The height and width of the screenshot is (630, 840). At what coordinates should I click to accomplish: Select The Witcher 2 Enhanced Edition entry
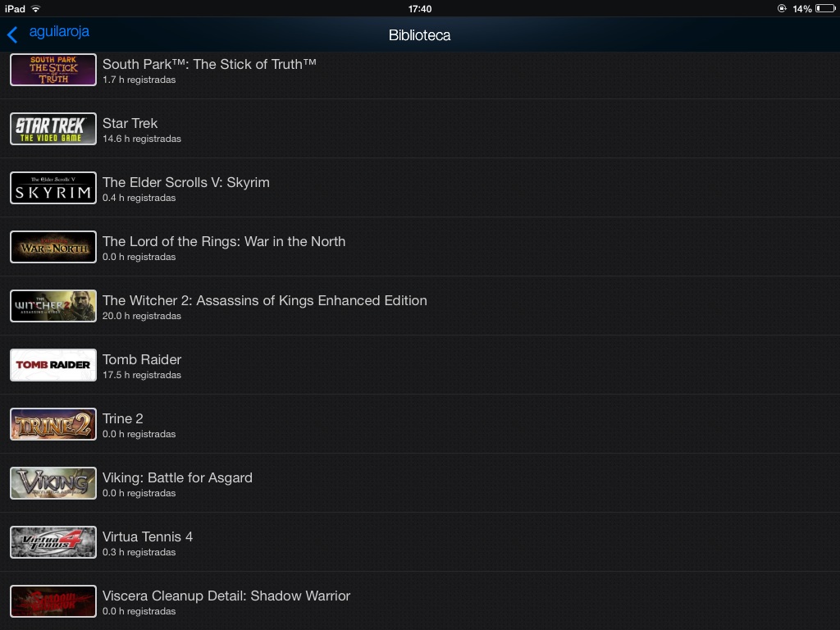point(420,306)
